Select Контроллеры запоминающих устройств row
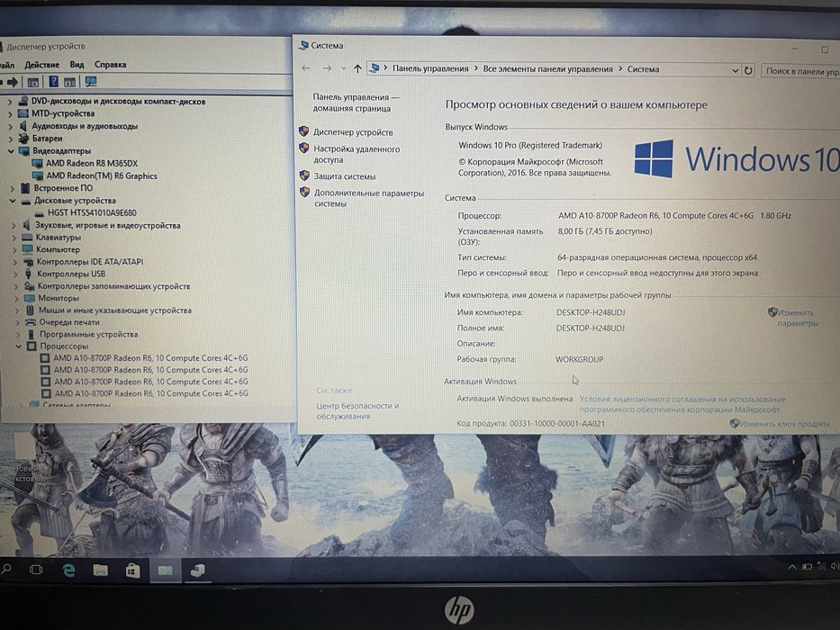 (113, 286)
